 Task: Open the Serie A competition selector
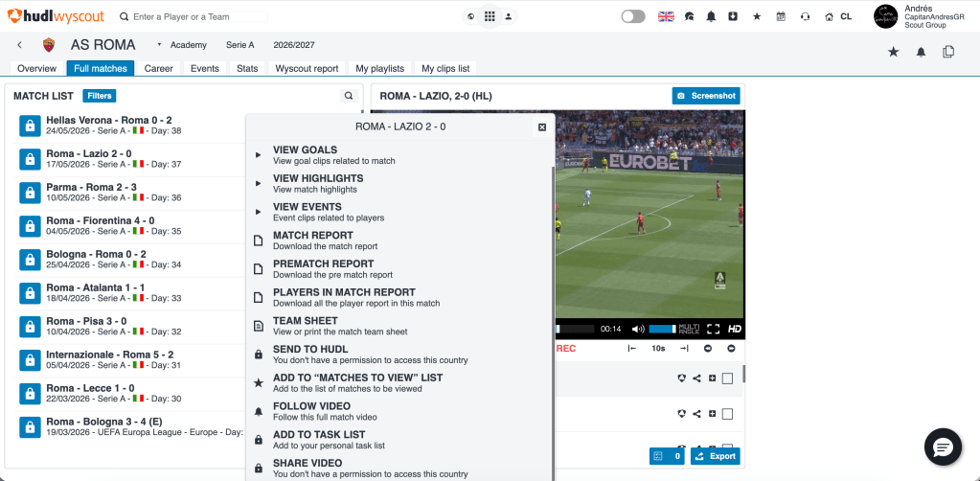pos(240,45)
